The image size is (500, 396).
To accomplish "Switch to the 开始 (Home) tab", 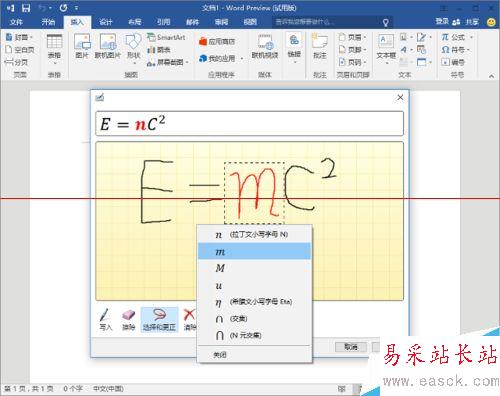I will (48, 22).
